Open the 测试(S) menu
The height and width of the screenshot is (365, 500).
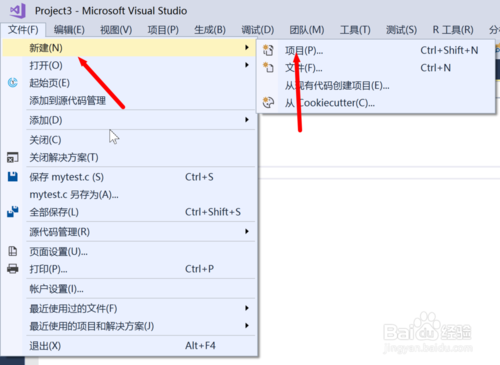pyautogui.click(x=401, y=30)
